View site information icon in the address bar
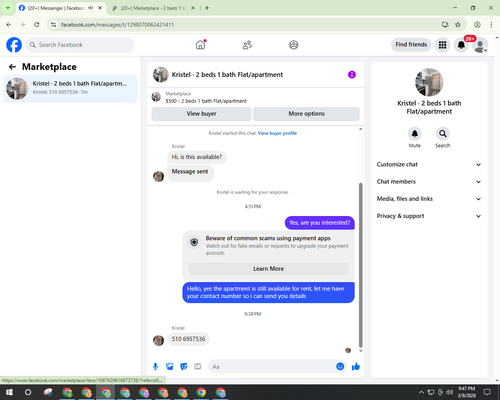 pos(53,25)
